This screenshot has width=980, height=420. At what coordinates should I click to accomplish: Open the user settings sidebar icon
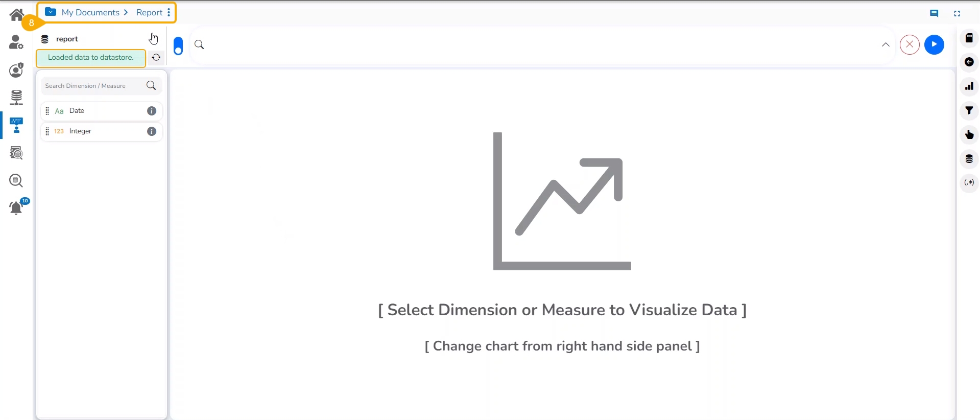[16, 42]
